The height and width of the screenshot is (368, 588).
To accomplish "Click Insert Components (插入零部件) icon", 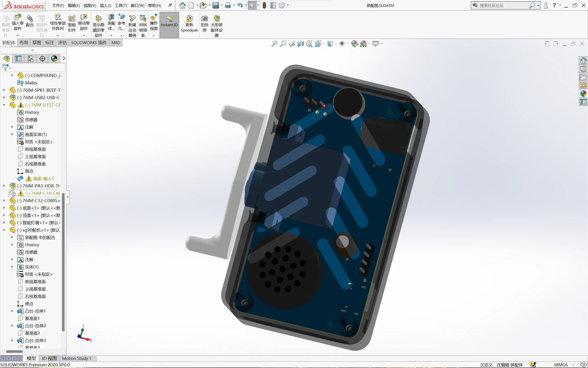I will 17,22.
